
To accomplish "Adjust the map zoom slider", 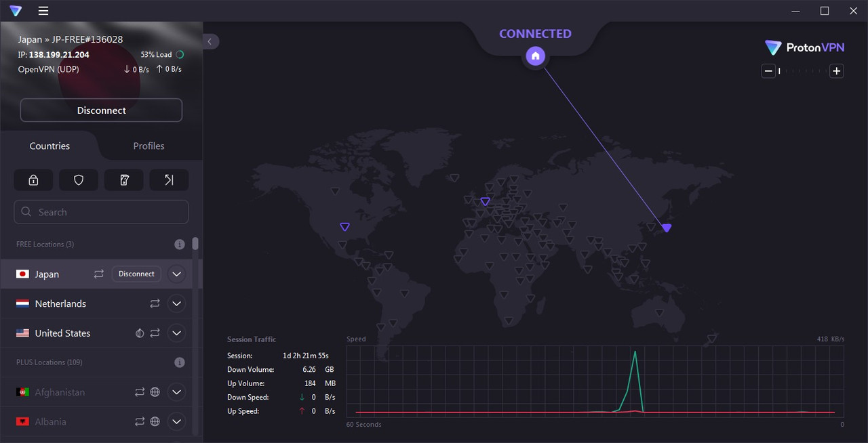I will pos(802,71).
